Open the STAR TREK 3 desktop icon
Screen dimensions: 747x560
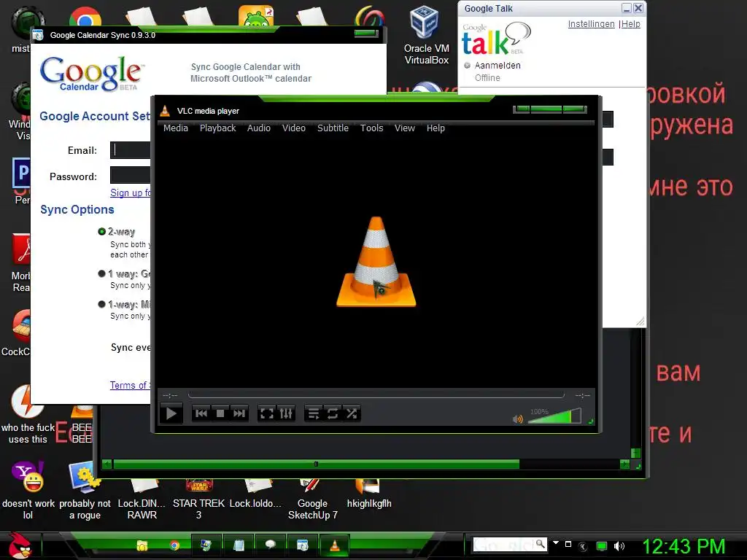(x=198, y=500)
